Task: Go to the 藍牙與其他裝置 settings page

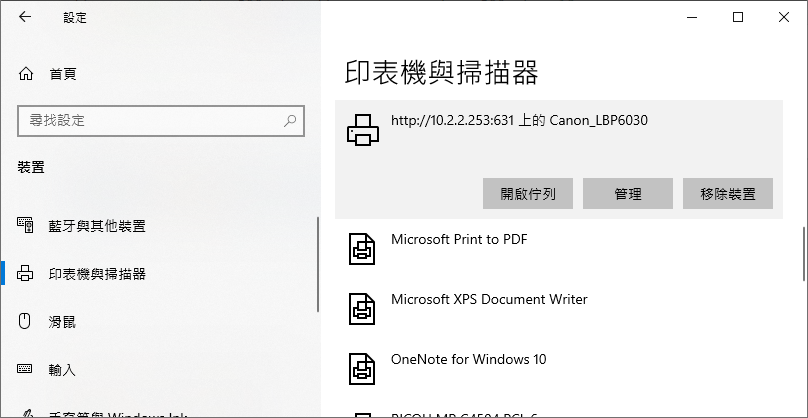Action: point(97,225)
